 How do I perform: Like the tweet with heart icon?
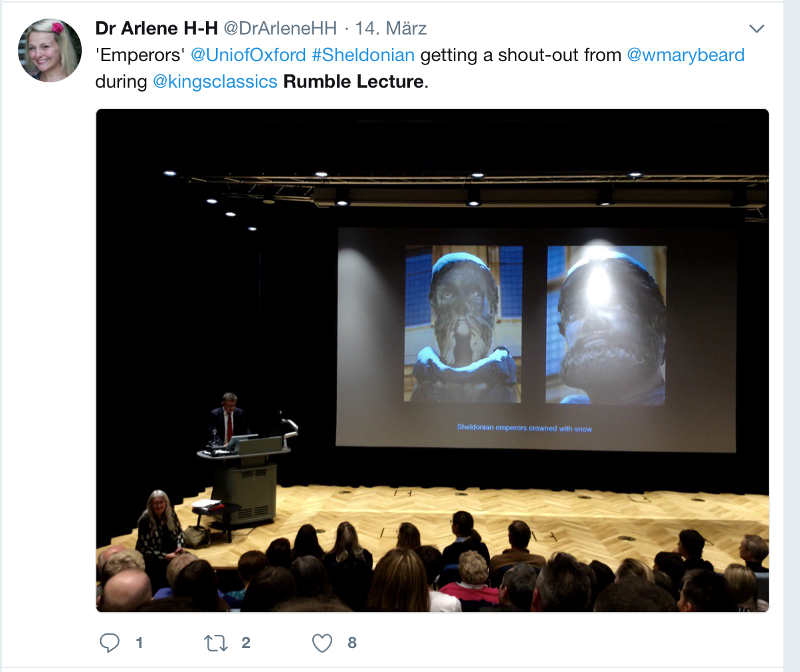click(322, 643)
